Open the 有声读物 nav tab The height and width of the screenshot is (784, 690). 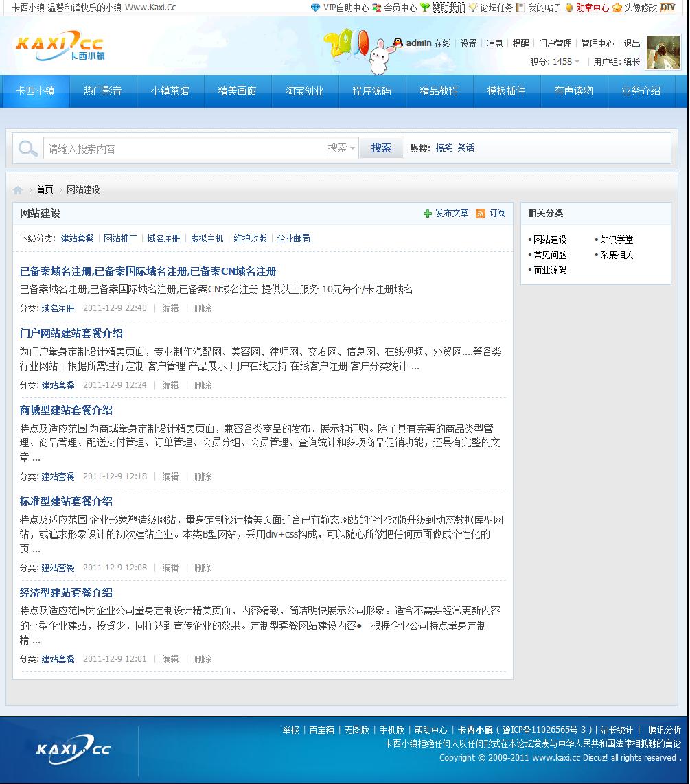573,91
